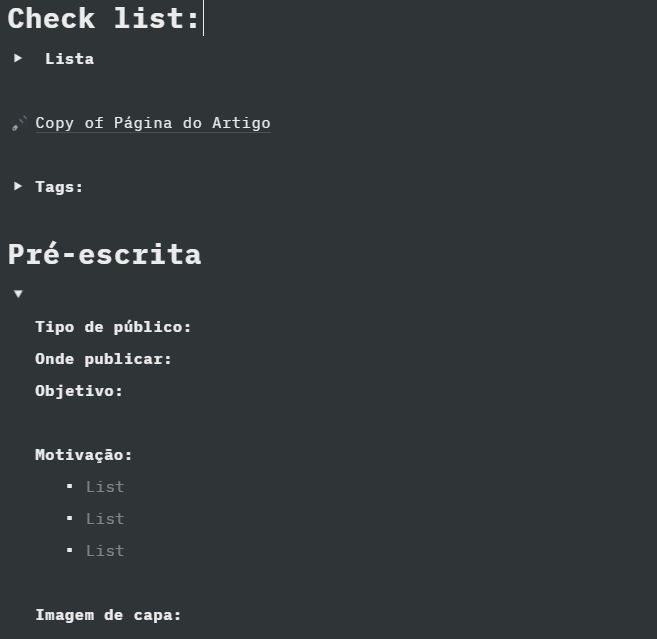Click the Onde publicar: line
The height and width of the screenshot is (639, 657).
tap(103, 359)
